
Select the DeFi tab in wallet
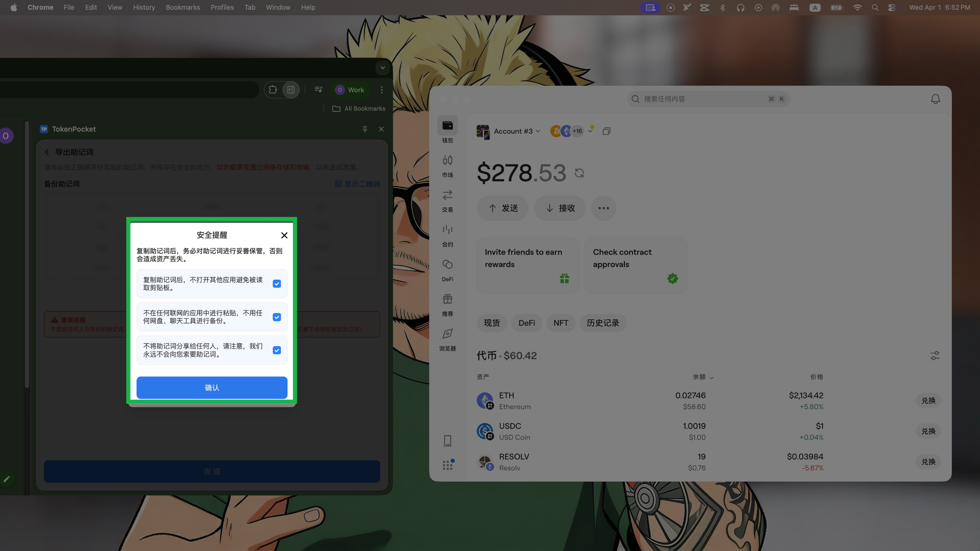click(x=527, y=323)
